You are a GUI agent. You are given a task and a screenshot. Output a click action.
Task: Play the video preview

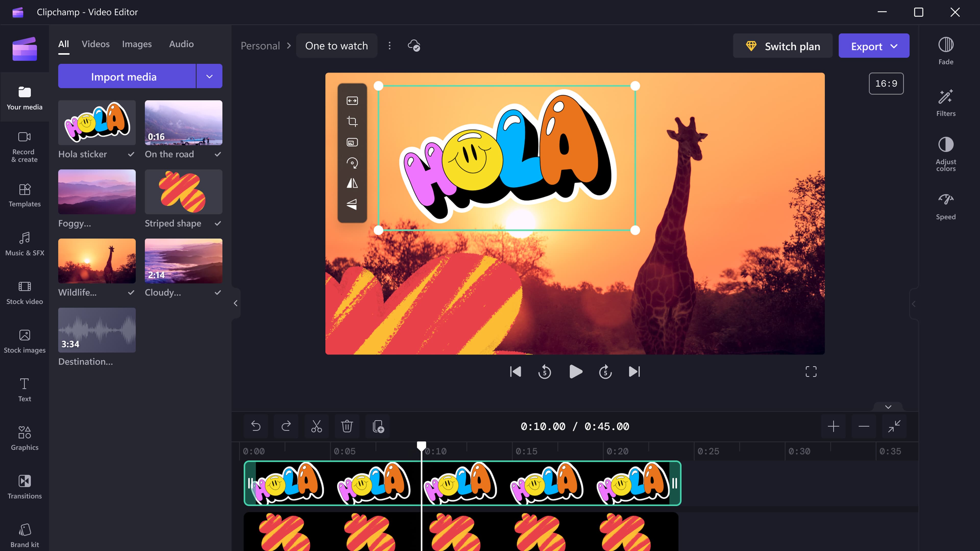tap(575, 371)
